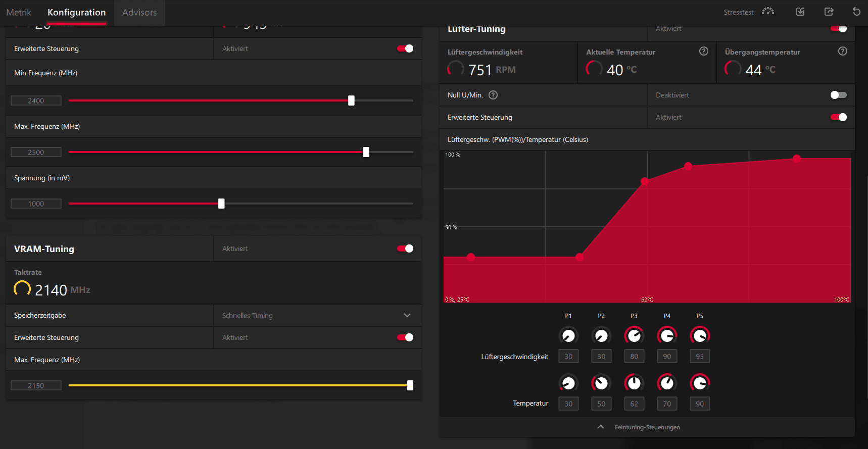Enable the Null U/Min. switch
The width and height of the screenshot is (868, 449).
coord(839,95)
